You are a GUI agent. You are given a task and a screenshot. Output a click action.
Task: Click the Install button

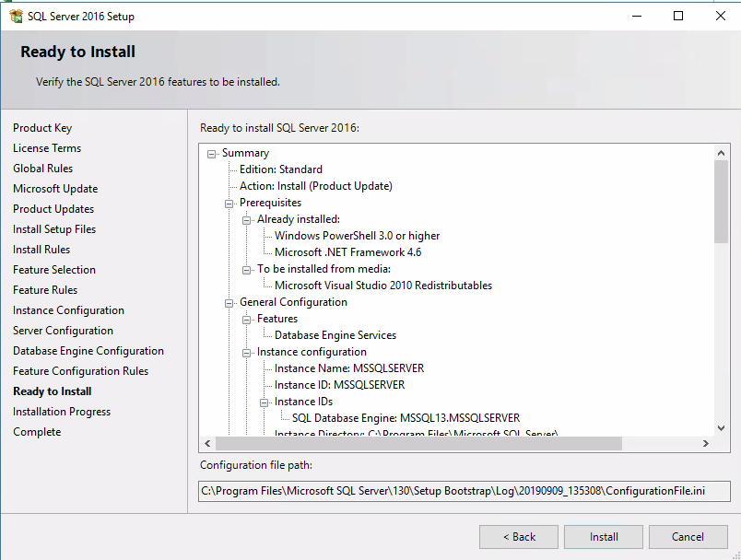[603, 536]
